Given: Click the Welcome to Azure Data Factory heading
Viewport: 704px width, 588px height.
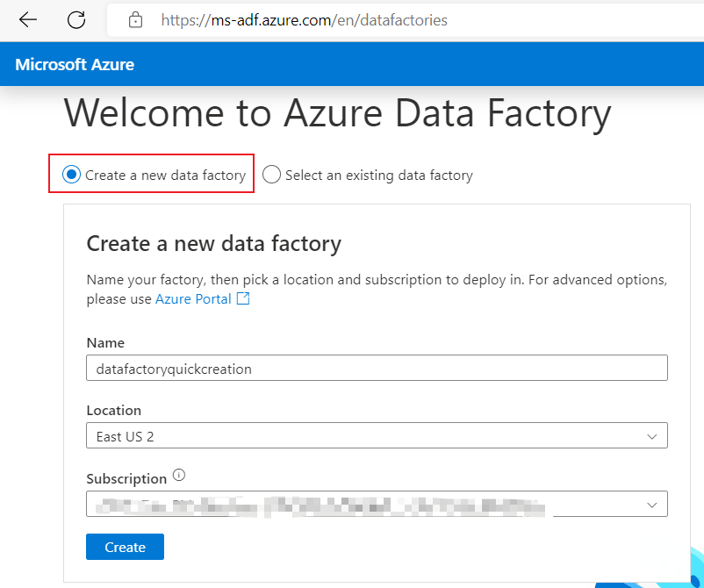Looking at the screenshot, I should point(337,115).
